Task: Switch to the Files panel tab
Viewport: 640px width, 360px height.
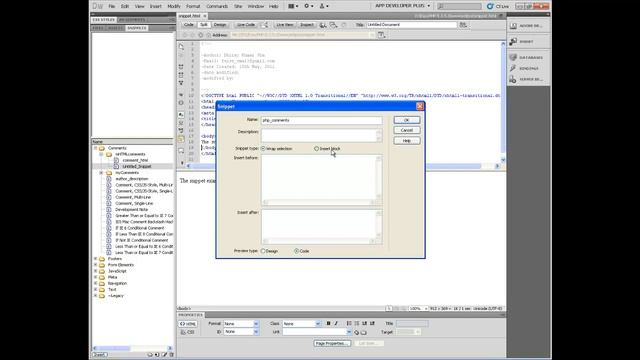Action: (98, 28)
